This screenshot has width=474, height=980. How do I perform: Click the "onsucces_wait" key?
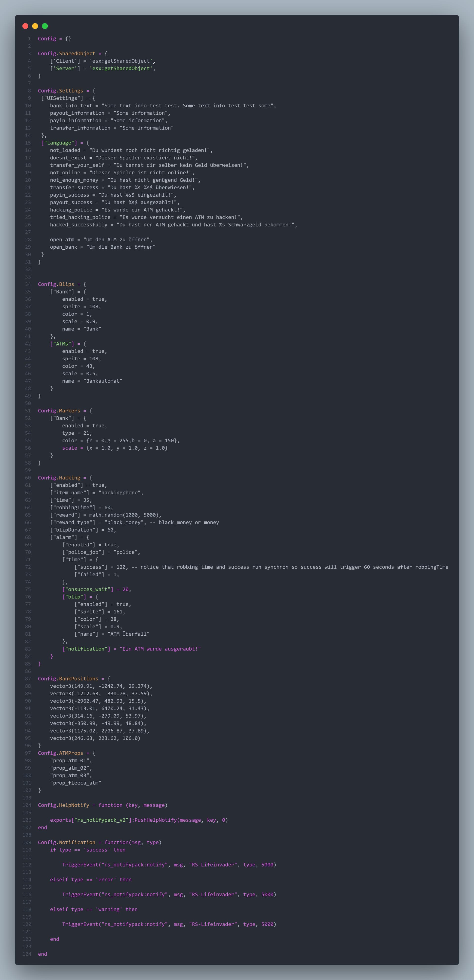[x=88, y=589]
